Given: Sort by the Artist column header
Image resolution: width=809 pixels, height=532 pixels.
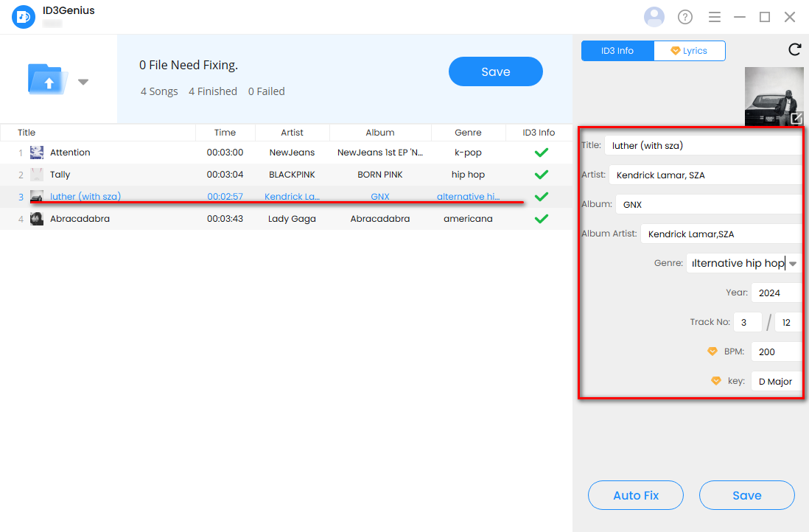Looking at the screenshot, I should click(292, 133).
